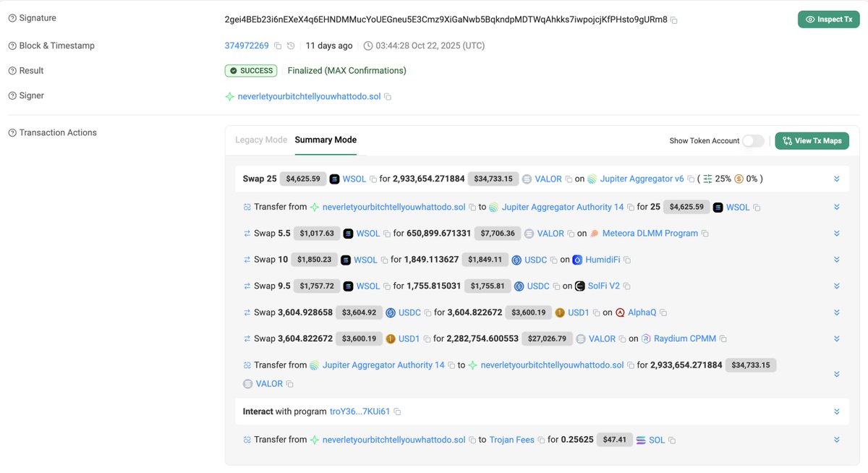Click the Inspect Tx button
The width and height of the screenshot is (868, 473).
coord(827,20)
